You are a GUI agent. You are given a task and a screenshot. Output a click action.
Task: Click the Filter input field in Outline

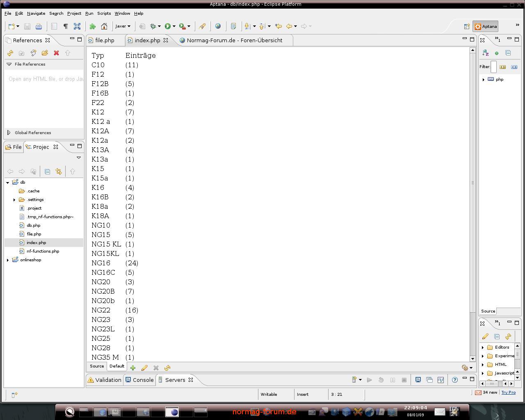tap(493, 67)
